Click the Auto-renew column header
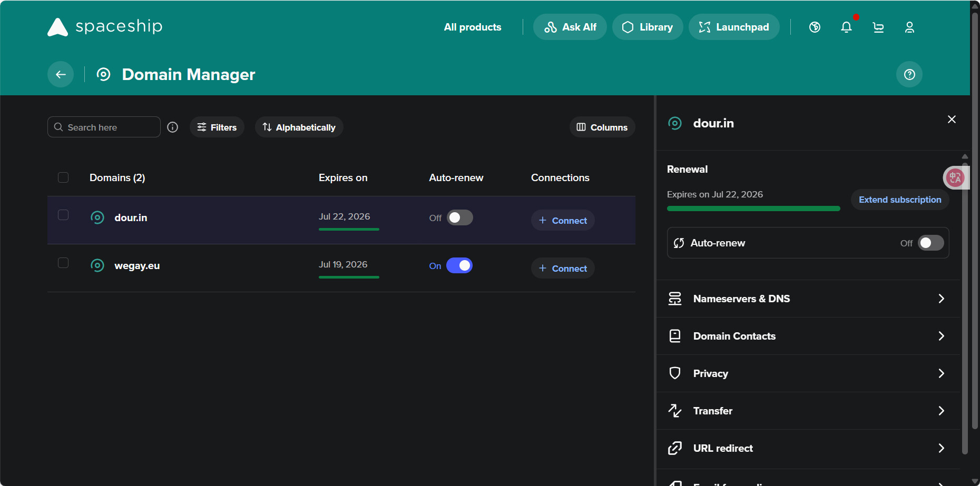980x486 pixels. pos(456,177)
